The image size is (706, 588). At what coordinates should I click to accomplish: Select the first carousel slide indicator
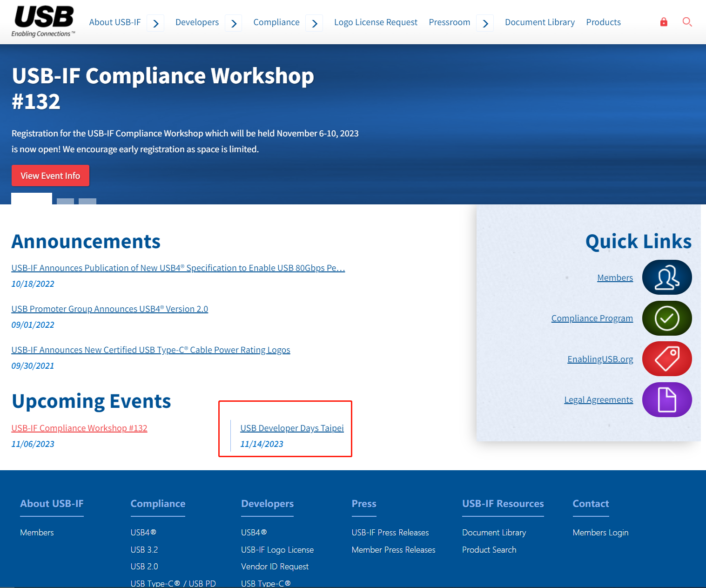(32, 199)
